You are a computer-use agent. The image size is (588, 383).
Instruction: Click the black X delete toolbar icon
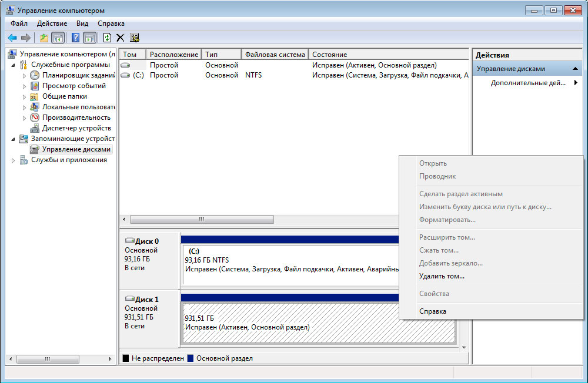pos(121,38)
